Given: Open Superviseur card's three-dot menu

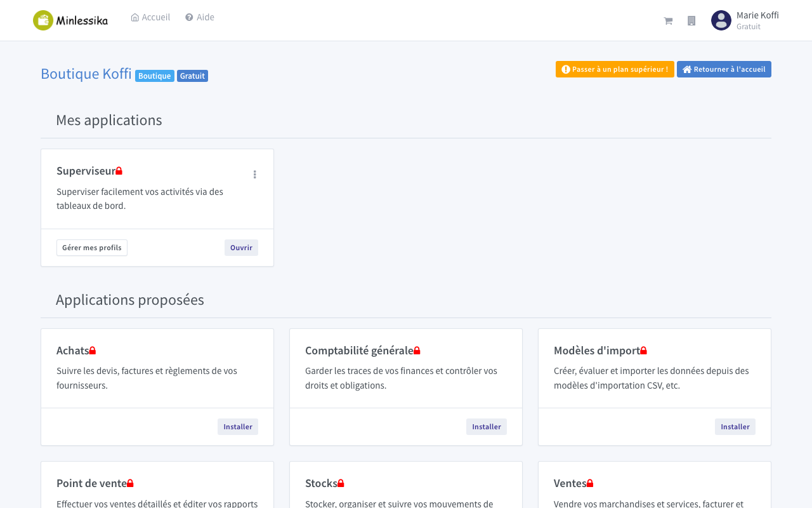Looking at the screenshot, I should click(x=255, y=174).
